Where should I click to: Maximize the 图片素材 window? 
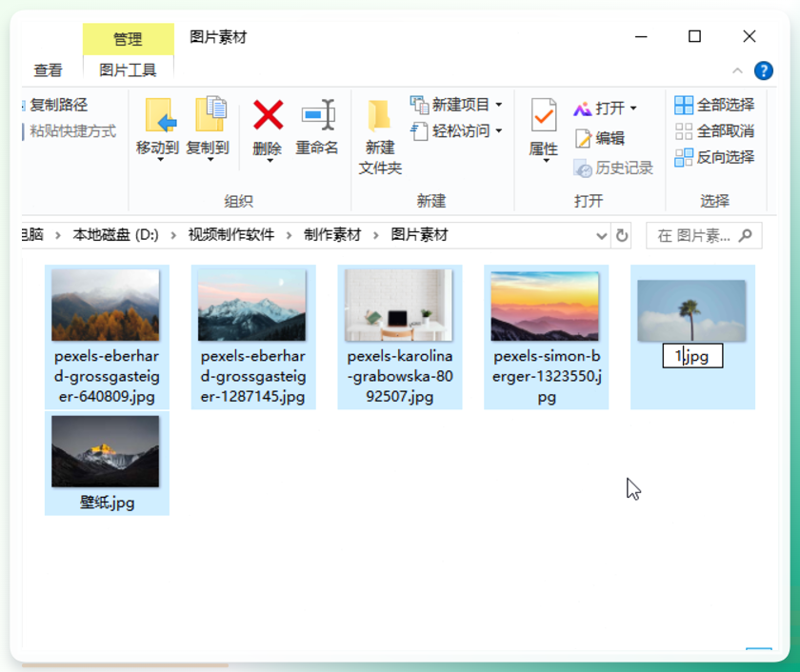[x=694, y=37]
